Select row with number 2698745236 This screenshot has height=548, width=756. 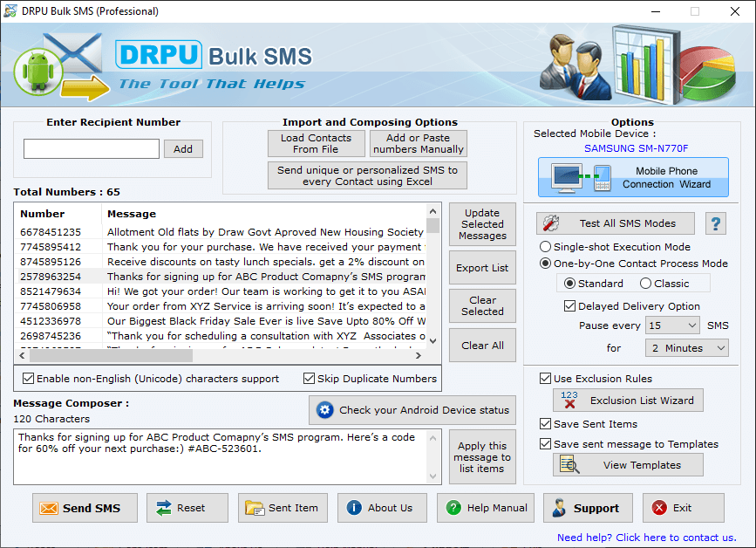pyautogui.click(x=221, y=336)
